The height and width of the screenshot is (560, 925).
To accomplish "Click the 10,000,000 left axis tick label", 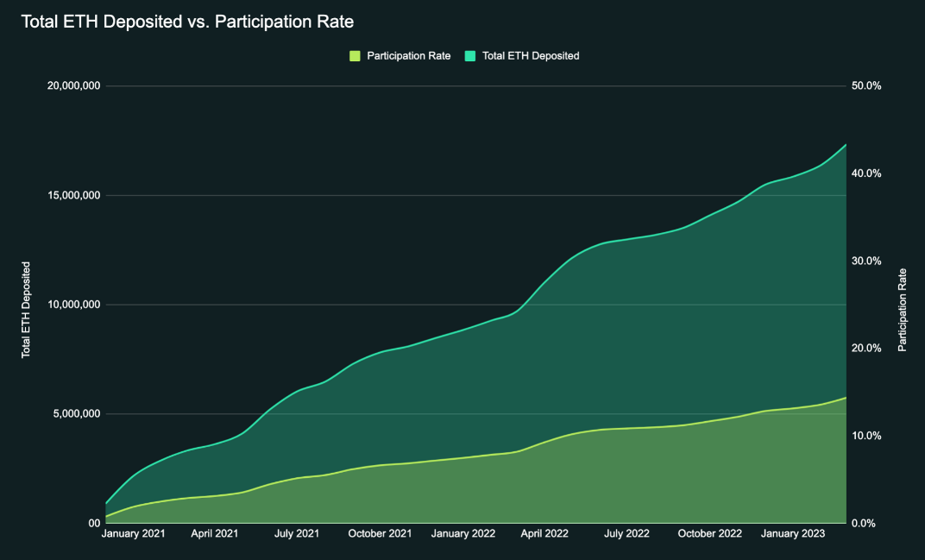I will 69,305.
